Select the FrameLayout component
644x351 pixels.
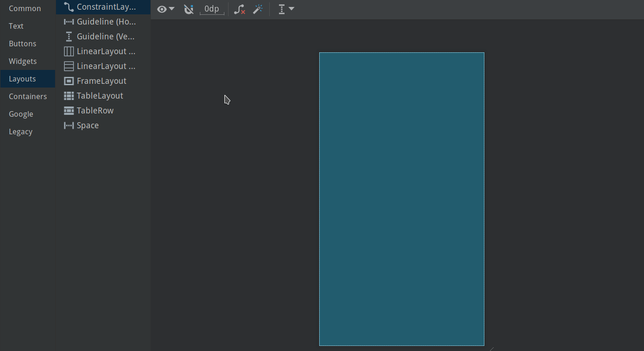[x=100, y=81]
